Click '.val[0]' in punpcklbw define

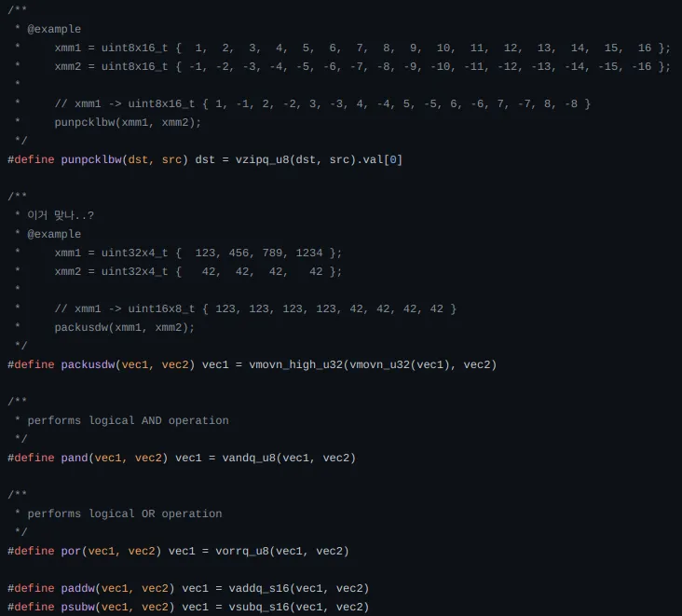tap(380, 159)
